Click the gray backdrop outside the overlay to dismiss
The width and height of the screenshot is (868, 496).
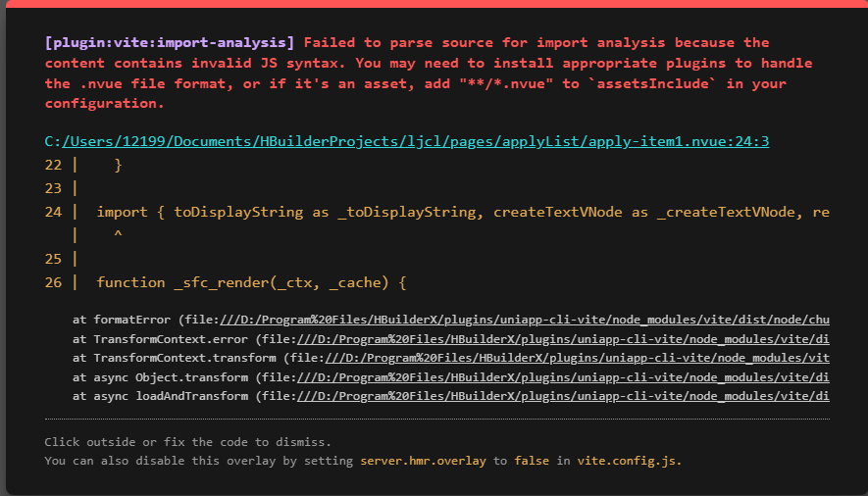[x=2, y=249]
